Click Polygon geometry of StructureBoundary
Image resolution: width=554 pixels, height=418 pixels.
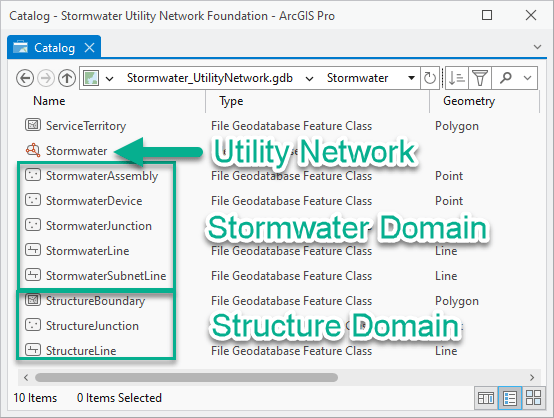457,301
